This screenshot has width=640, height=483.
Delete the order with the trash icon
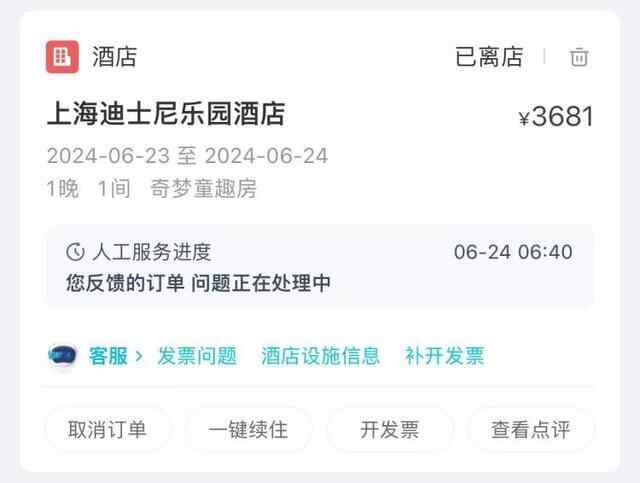point(579,57)
